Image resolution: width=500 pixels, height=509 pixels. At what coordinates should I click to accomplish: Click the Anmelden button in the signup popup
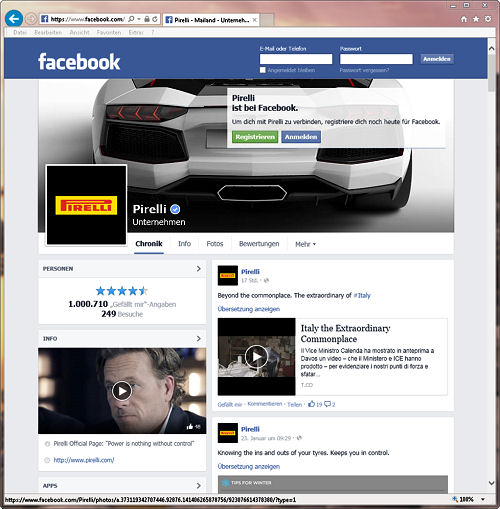coord(301,137)
